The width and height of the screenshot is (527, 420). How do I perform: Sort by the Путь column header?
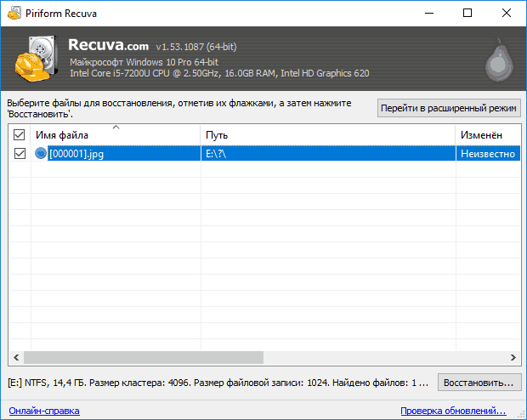tap(328, 135)
